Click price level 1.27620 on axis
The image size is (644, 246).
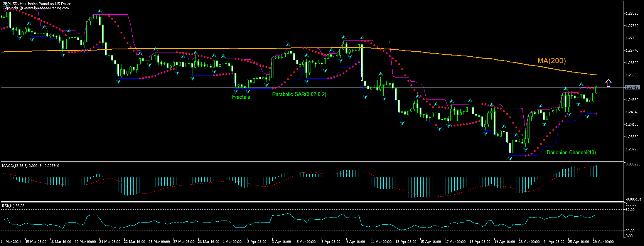[x=632, y=26]
